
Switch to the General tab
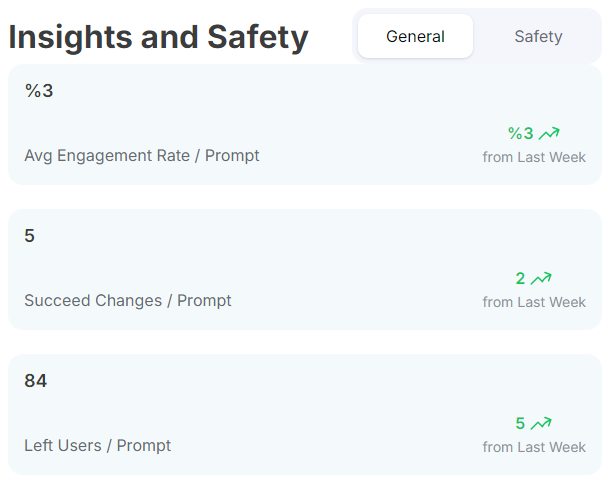415,36
